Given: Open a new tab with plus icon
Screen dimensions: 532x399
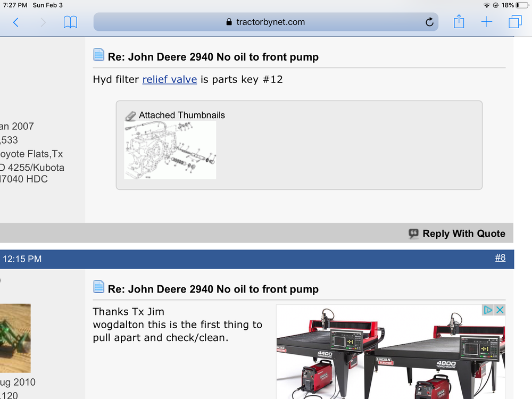Looking at the screenshot, I should 487,22.
